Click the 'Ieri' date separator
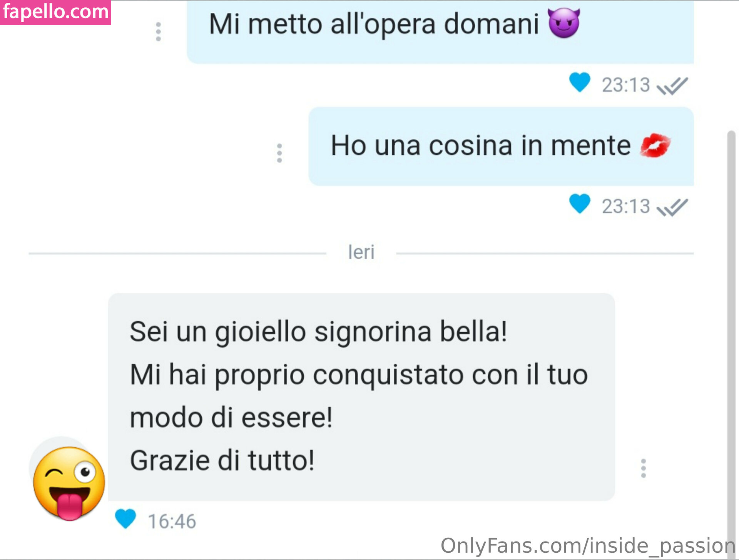739x560 pixels. point(361,252)
